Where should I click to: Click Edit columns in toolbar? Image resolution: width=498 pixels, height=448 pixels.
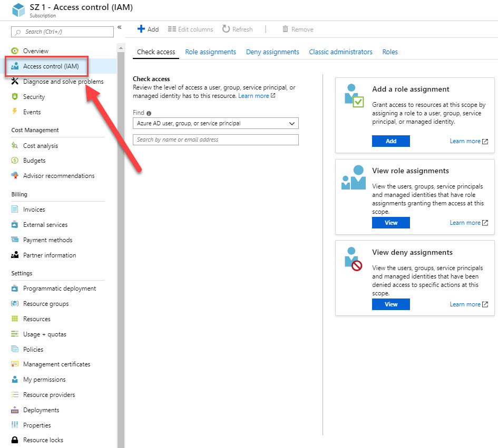[x=191, y=29]
